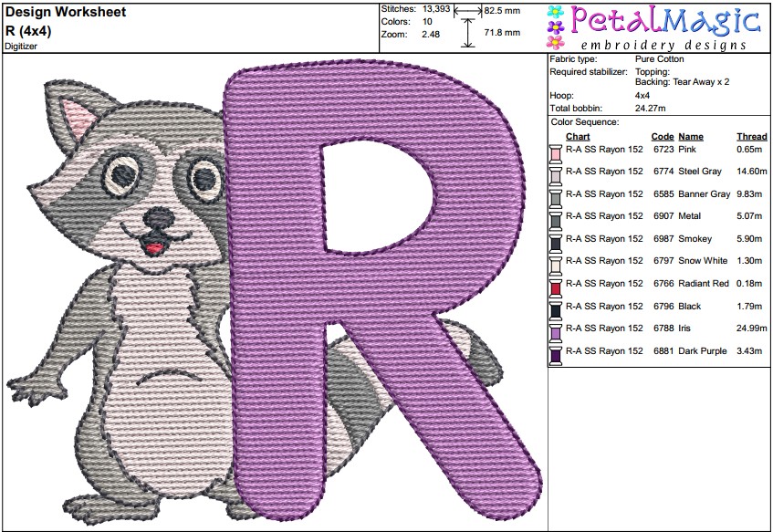Click the Black thread spool swatch
Image resolution: width=773 pixels, height=532 pixels.
556,310
